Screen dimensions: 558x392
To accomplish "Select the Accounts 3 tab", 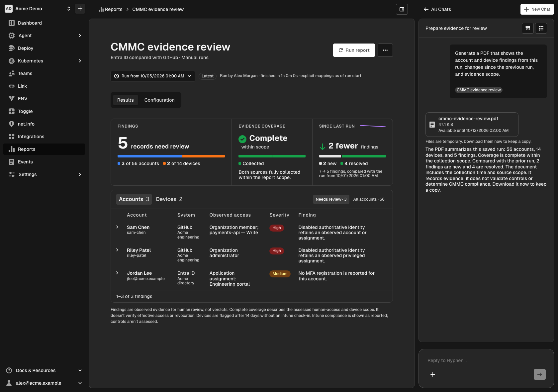I will pyautogui.click(x=134, y=199).
